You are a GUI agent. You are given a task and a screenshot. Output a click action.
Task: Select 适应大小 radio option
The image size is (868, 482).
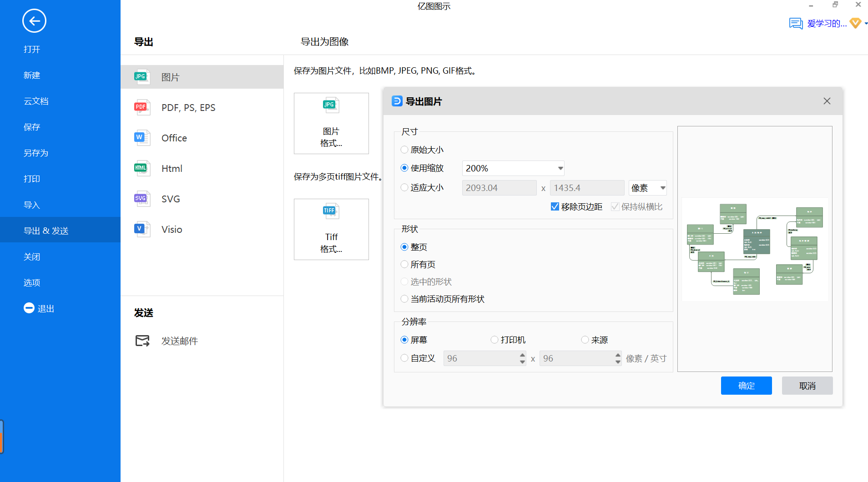pos(404,187)
